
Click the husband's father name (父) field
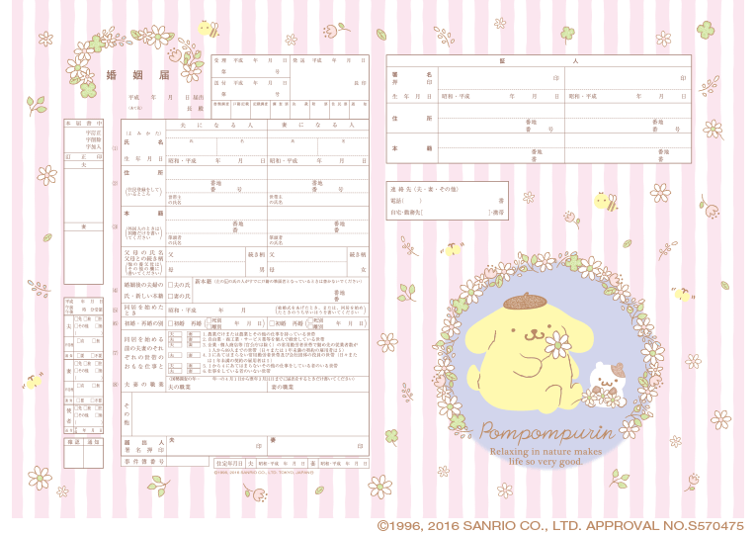(x=206, y=255)
